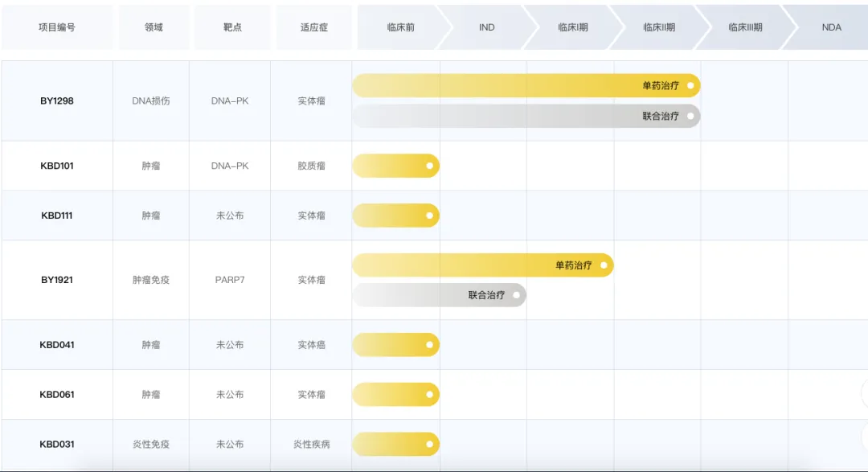The height and width of the screenshot is (472, 868).
Task: Click the PARP7 target cell
Action: tap(230, 280)
